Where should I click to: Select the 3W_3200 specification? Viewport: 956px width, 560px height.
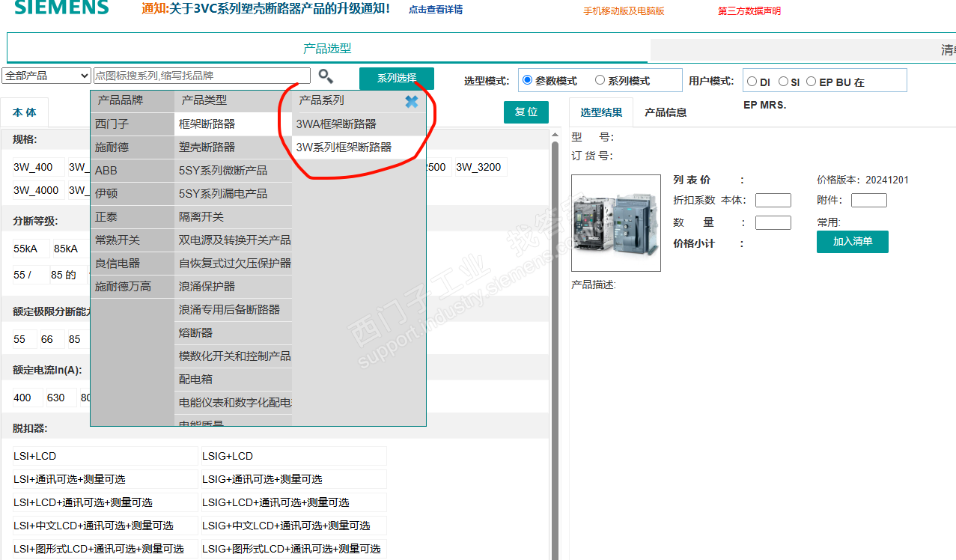[479, 167]
